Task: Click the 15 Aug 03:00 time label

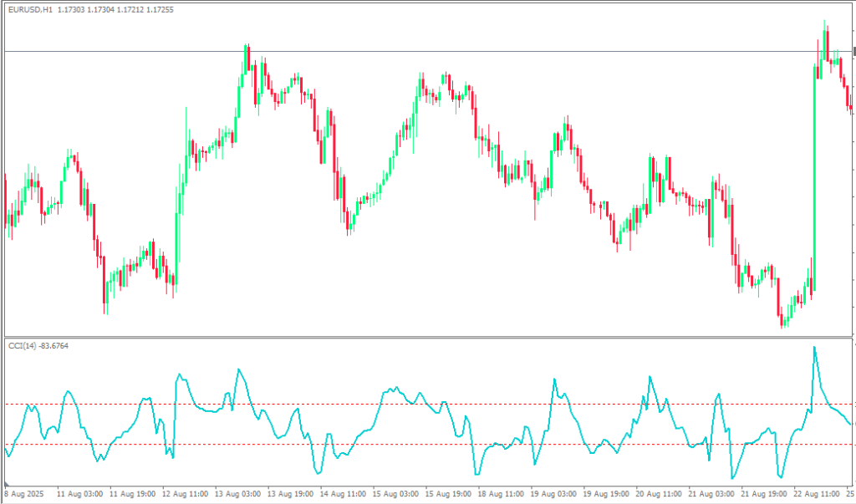Action: pyautogui.click(x=396, y=494)
